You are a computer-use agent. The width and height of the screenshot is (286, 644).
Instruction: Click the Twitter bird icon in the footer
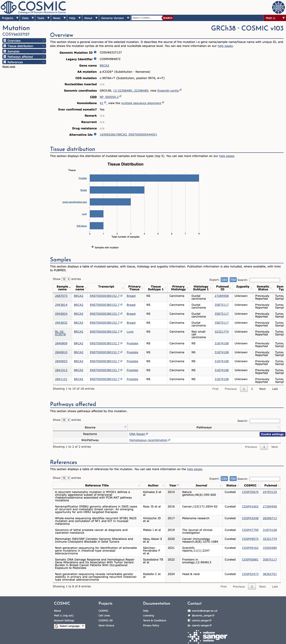pyautogui.click(x=189, y=615)
